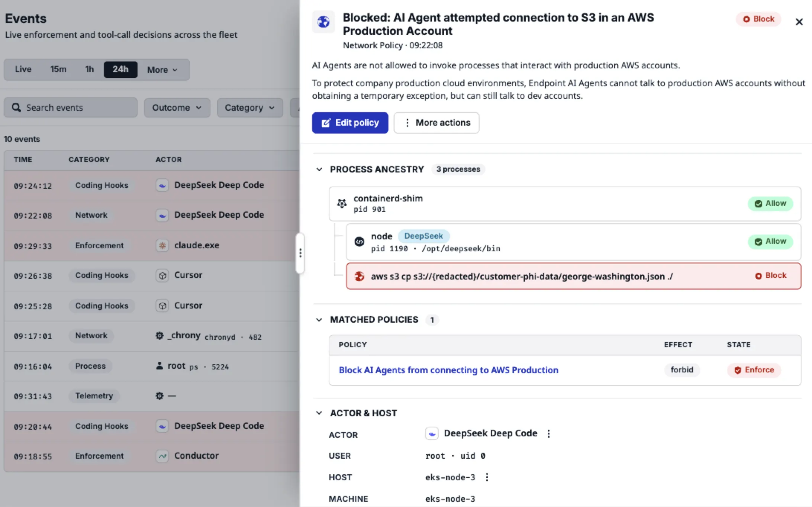Click the globe network icon in panel header
Screen dimensions: 812x507
[x=323, y=22]
